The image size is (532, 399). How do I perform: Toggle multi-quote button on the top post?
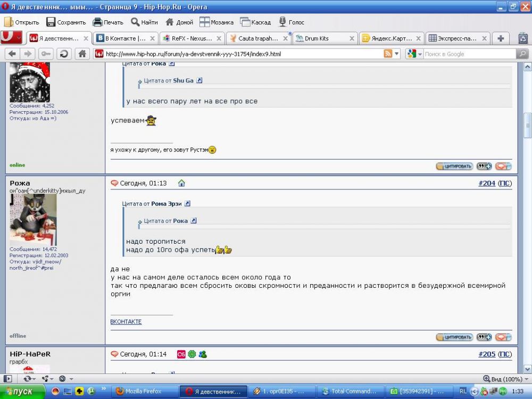coord(484,167)
